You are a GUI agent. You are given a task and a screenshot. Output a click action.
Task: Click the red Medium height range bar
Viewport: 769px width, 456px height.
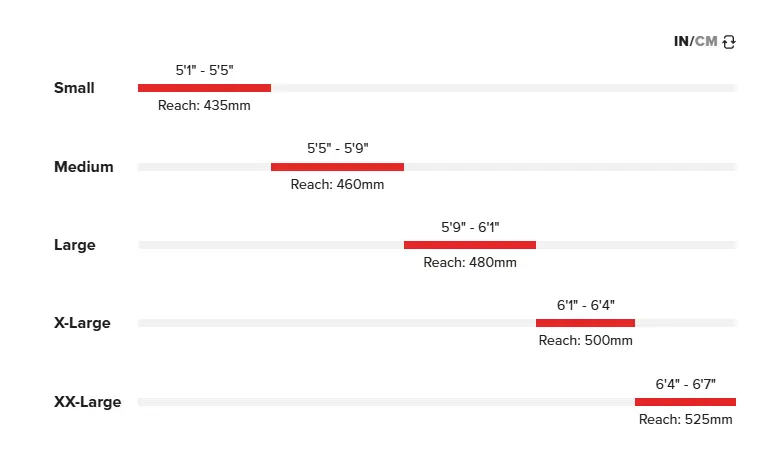click(x=337, y=167)
